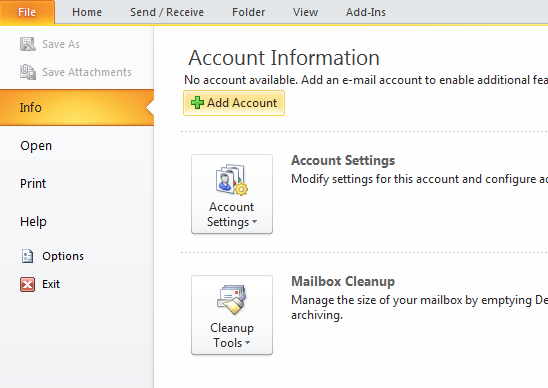
Task: Click the Save Attachments paperclip icon
Action: click(28, 72)
